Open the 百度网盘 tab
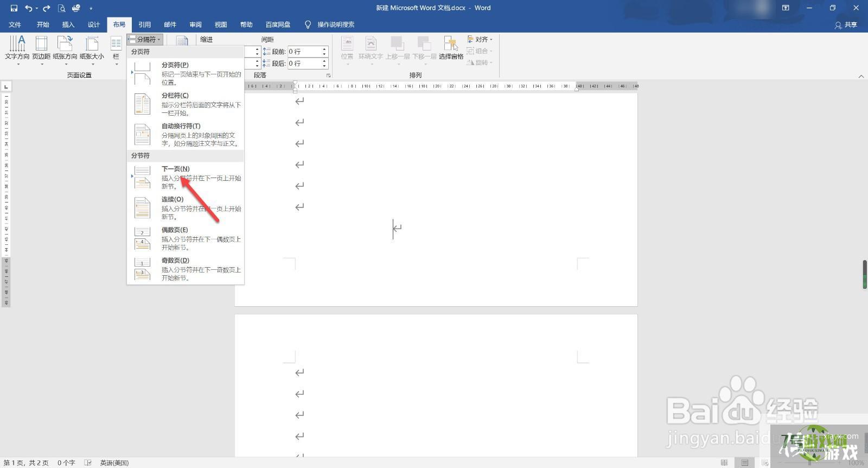 coord(278,24)
